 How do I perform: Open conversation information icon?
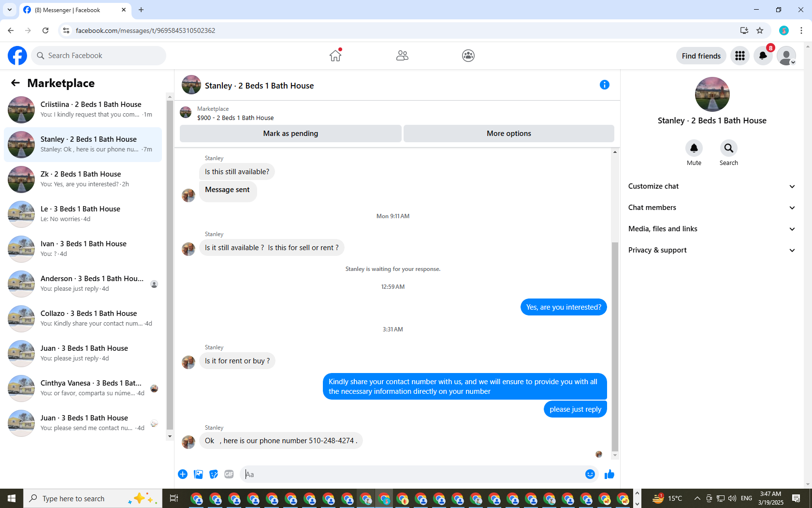[604, 85]
